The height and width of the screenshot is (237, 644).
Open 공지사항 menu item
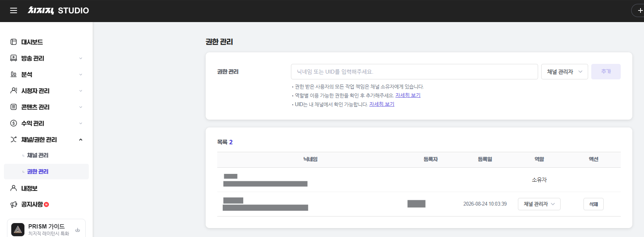click(x=32, y=204)
